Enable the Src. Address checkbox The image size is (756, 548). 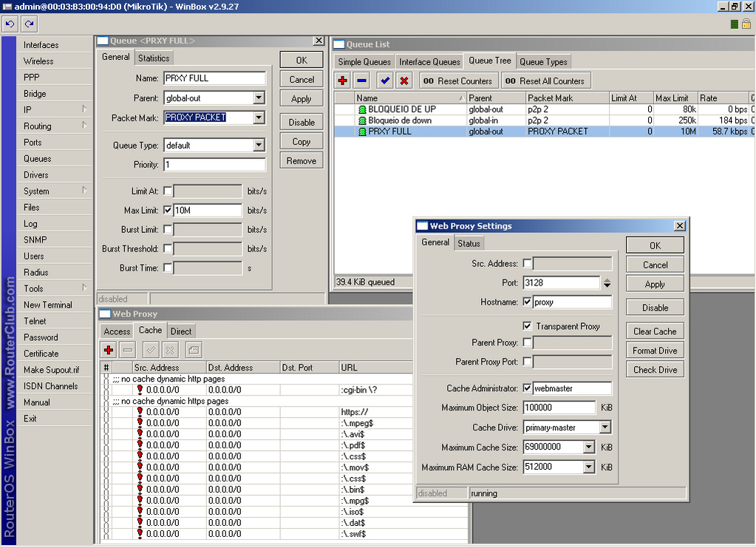[527, 263]
